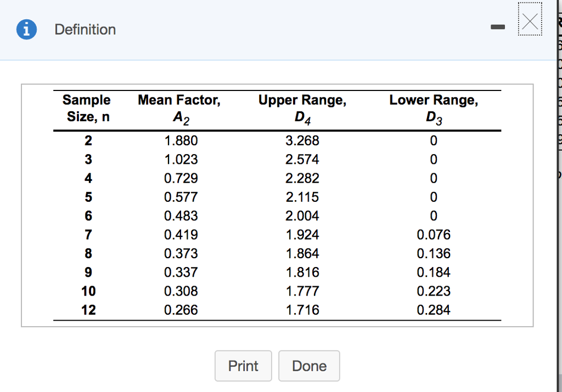This screenshot has height=392, width=562.
Task: Select the Sample Size, n column header
Action: 86,108
